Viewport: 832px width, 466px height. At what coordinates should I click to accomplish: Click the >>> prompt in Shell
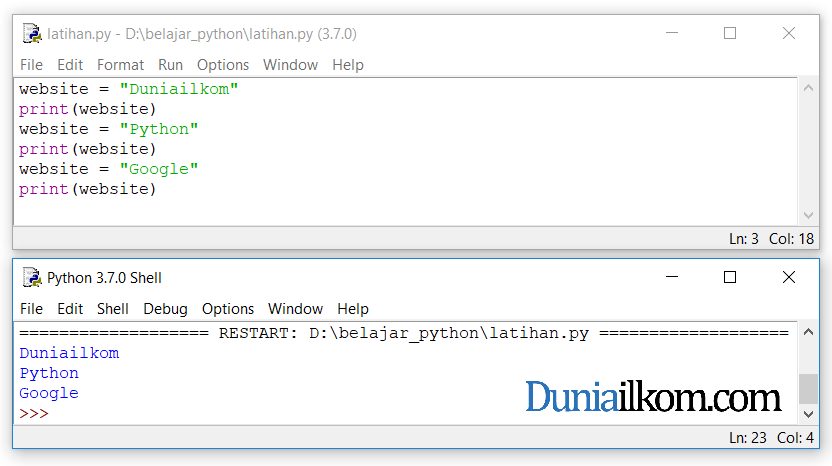point(34,413)
